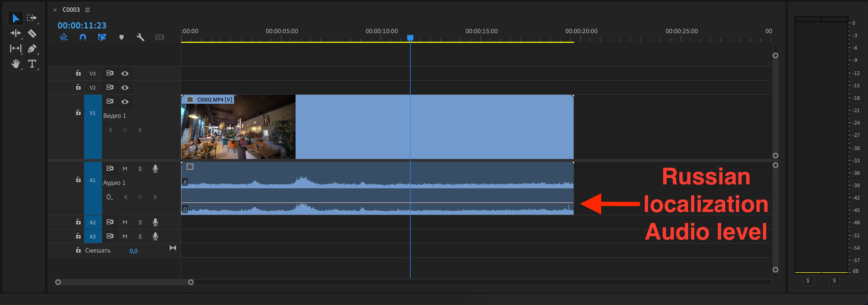Click the Add Marker icon
Viewport: 868px width, 305px height.
[x=121, y=37]
